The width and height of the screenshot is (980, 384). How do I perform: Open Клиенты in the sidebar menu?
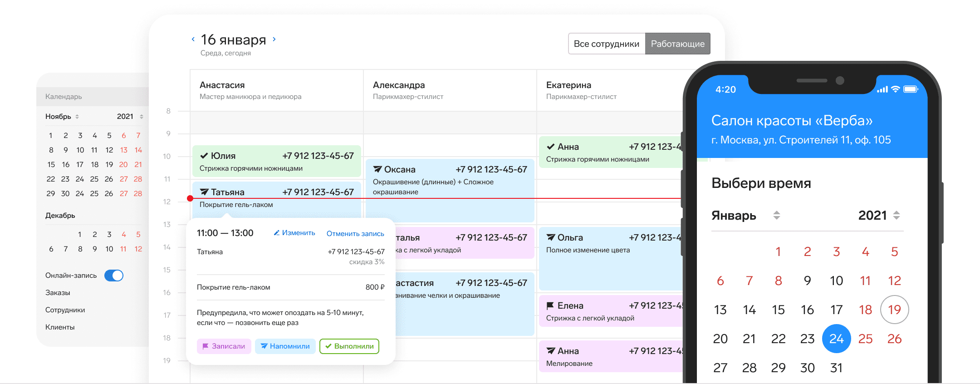(60, 327)
